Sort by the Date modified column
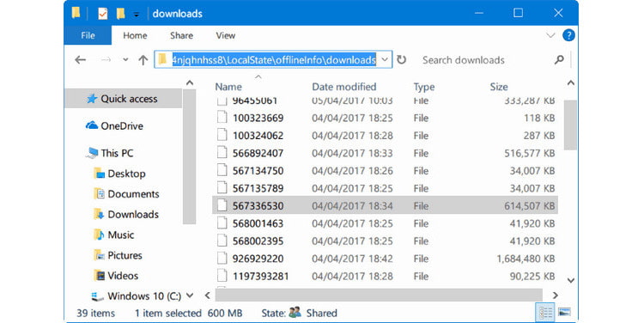This screenshot has width=644, height=323. 344,87
